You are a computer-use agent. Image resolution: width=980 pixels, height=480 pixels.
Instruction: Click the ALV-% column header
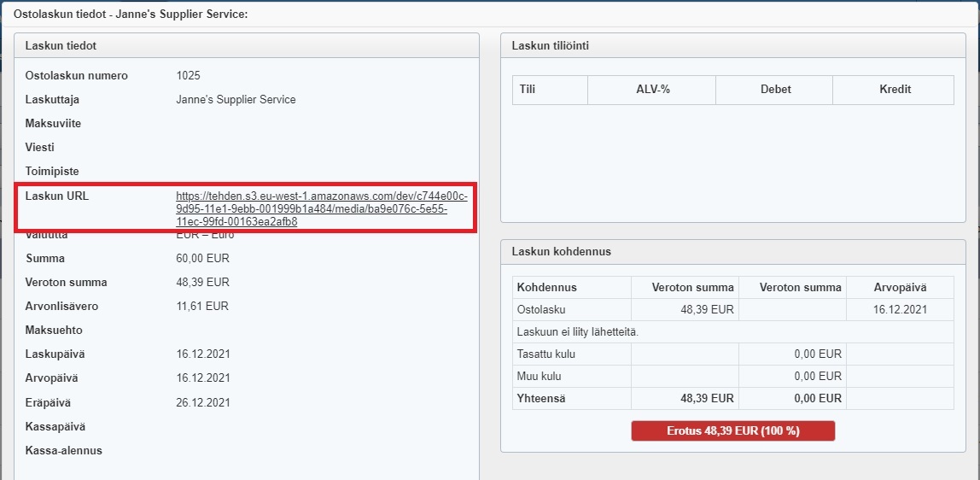(652, 90)
